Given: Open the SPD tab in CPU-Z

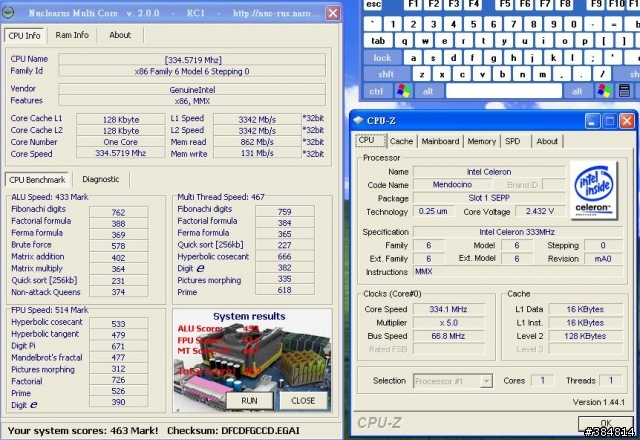Looking at the screenshot, I should point(513,141).
